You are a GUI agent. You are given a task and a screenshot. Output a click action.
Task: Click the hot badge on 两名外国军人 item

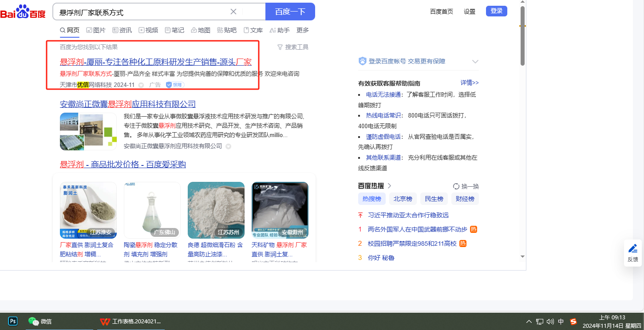click(474, 229)
